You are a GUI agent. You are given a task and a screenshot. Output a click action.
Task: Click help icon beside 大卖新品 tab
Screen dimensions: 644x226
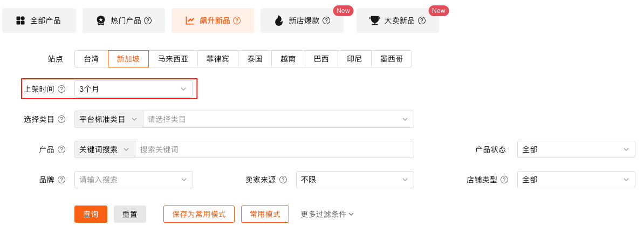click(422, 20)
